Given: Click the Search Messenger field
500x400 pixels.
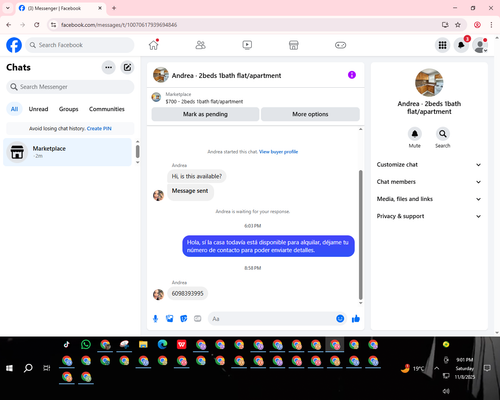Looking at the screenshot, I should pos(70,87).
